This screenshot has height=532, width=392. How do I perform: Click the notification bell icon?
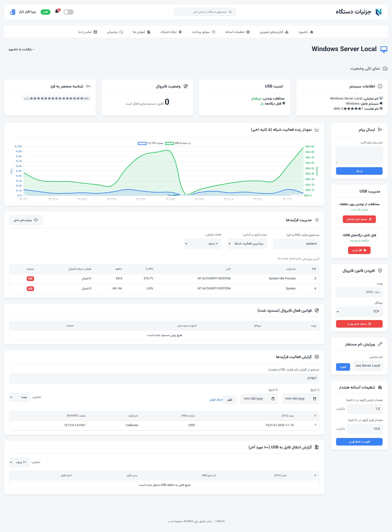pos(57,11)
